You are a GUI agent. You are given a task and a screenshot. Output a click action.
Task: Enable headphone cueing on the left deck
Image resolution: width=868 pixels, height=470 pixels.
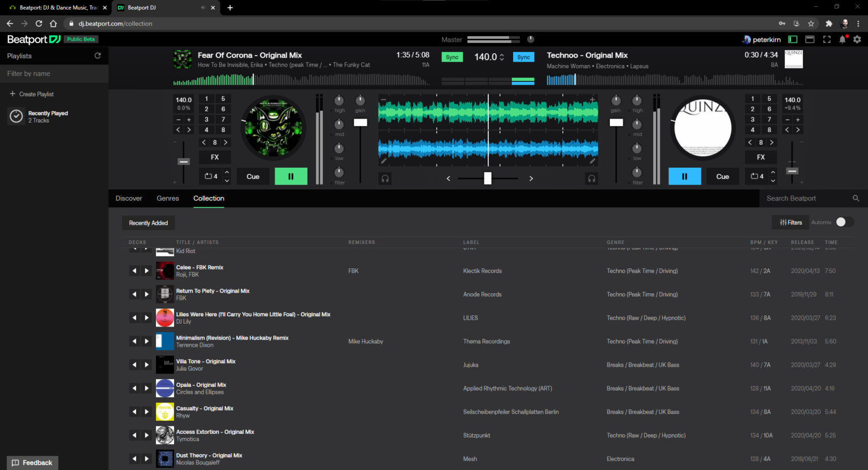coord(384,178)
